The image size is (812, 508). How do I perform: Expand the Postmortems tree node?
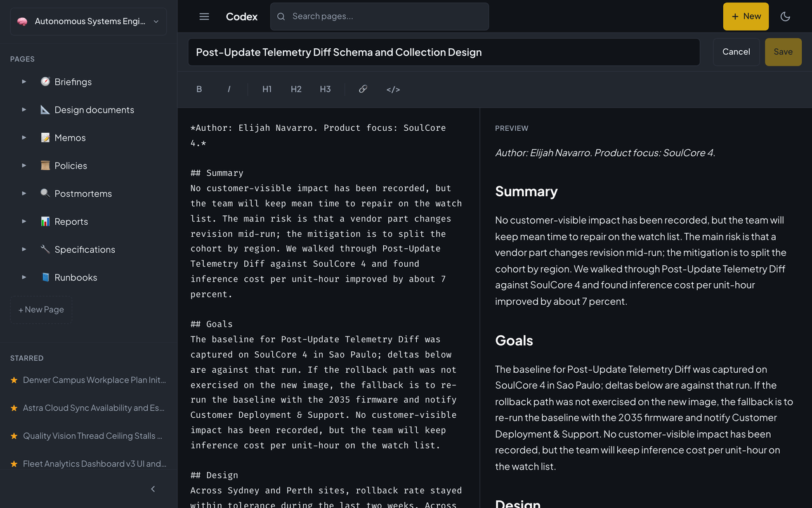(x=24, y=194)
